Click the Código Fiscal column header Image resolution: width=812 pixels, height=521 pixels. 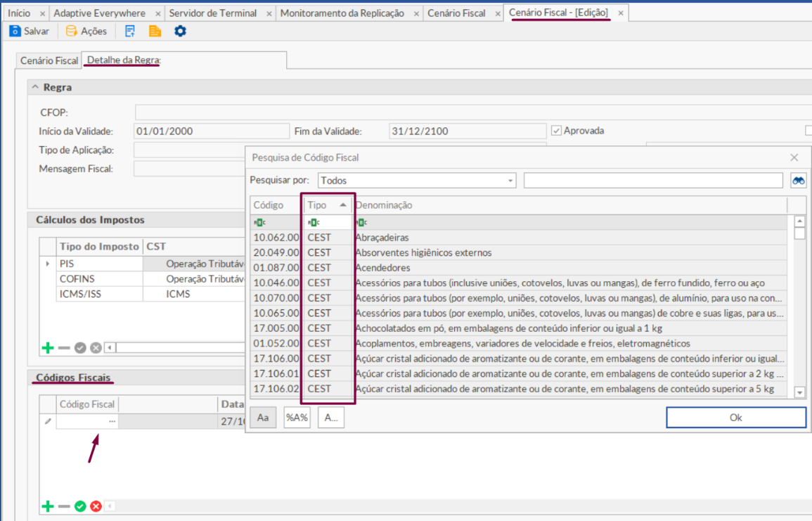pyautogui.click(x=87, y=404)
